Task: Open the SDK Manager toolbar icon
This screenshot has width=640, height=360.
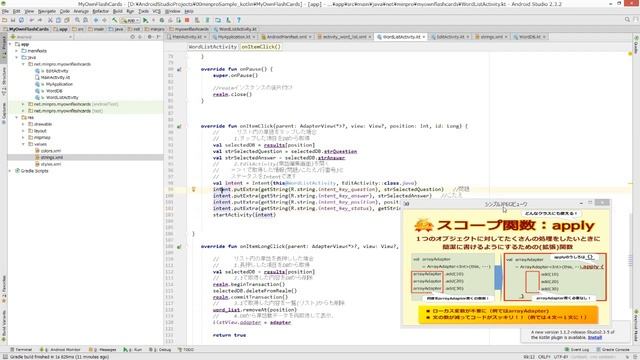Action: 228,20
